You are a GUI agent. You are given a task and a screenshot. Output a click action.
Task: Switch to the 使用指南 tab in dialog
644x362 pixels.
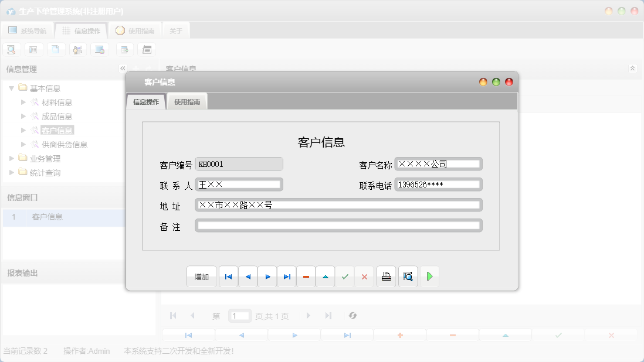187,101
